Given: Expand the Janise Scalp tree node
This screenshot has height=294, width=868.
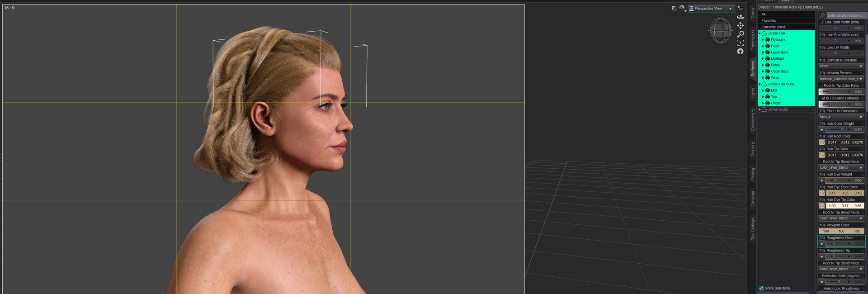Looking at the screenshot, I should click(x=759, y=109).
